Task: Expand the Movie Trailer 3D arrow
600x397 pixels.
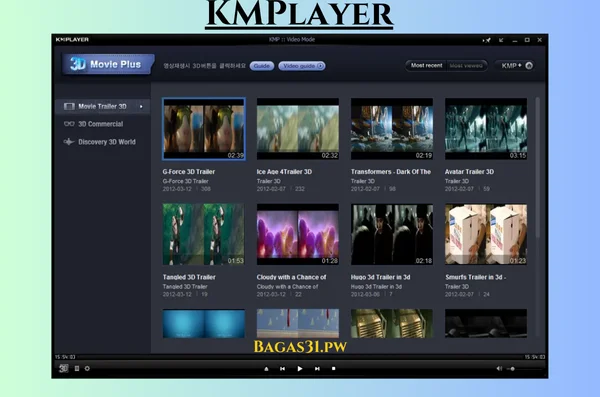Action: 141,106
